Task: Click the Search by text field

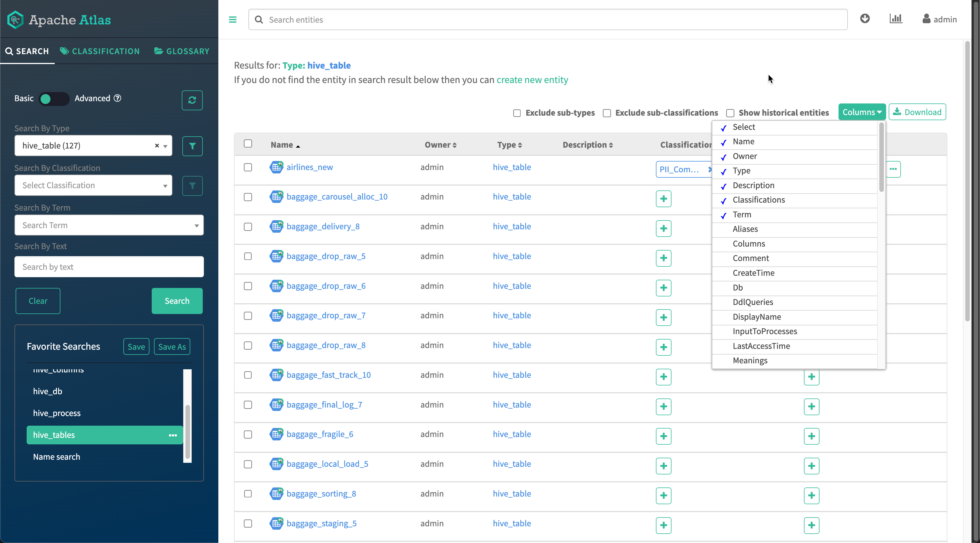Action: click(109, 267)
